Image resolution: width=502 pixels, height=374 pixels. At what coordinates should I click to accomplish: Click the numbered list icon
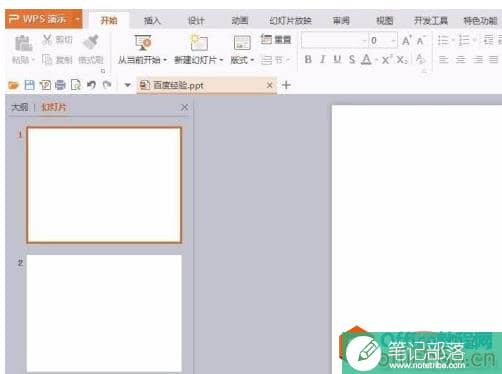click(464, 41)
